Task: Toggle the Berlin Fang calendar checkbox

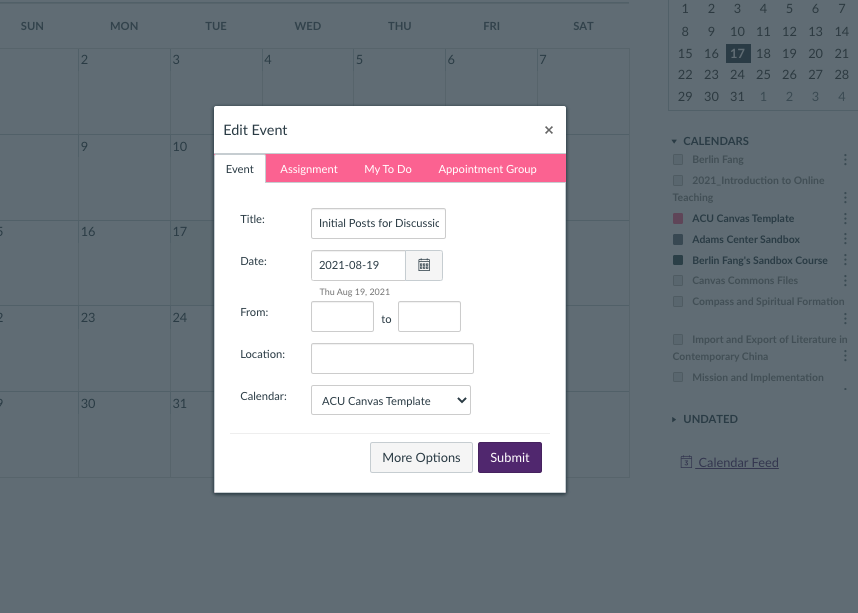Action: 678,160
